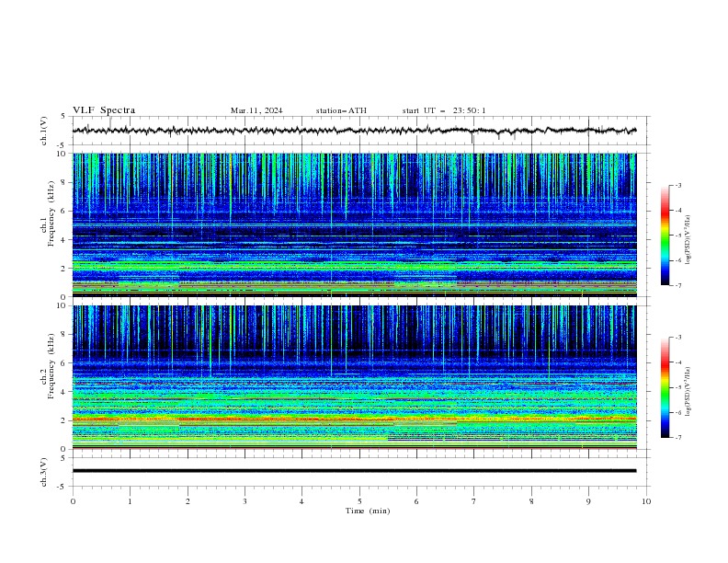The image size is (728, 563).
Task: Click the "-3" tick on the upper colorbar
Action: (677, 185)
